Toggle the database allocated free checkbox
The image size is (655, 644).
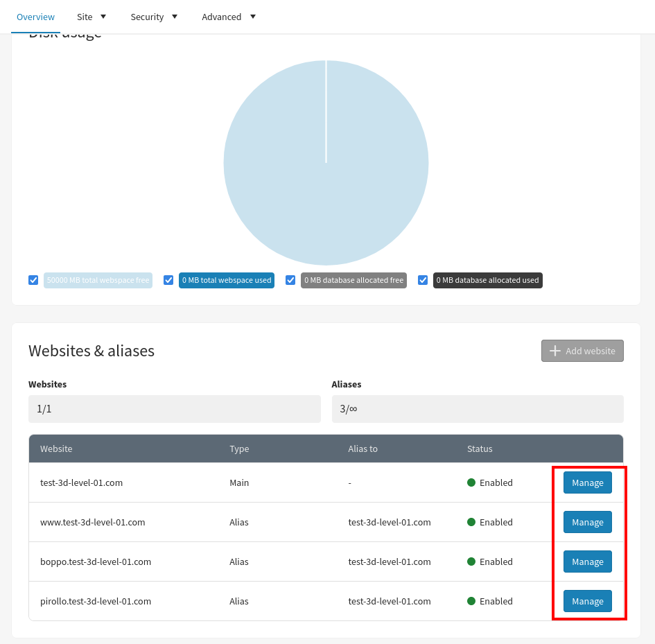290,280
